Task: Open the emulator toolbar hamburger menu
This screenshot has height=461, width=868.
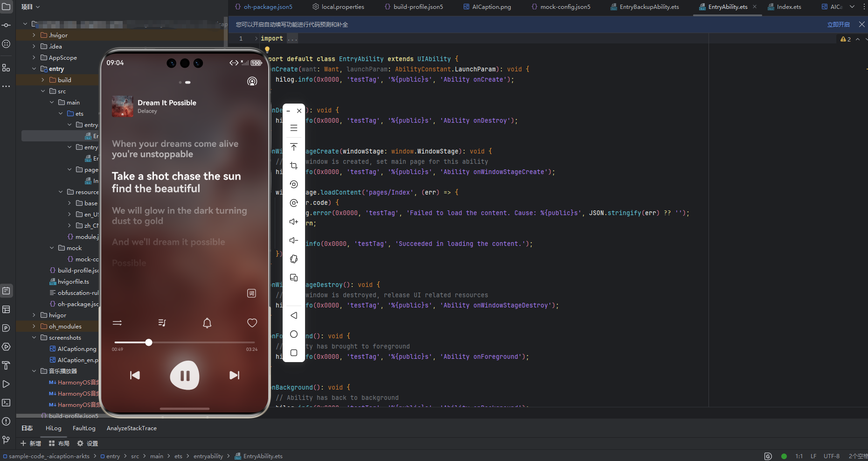Action: pyautogui.click(x=294, y=128)
